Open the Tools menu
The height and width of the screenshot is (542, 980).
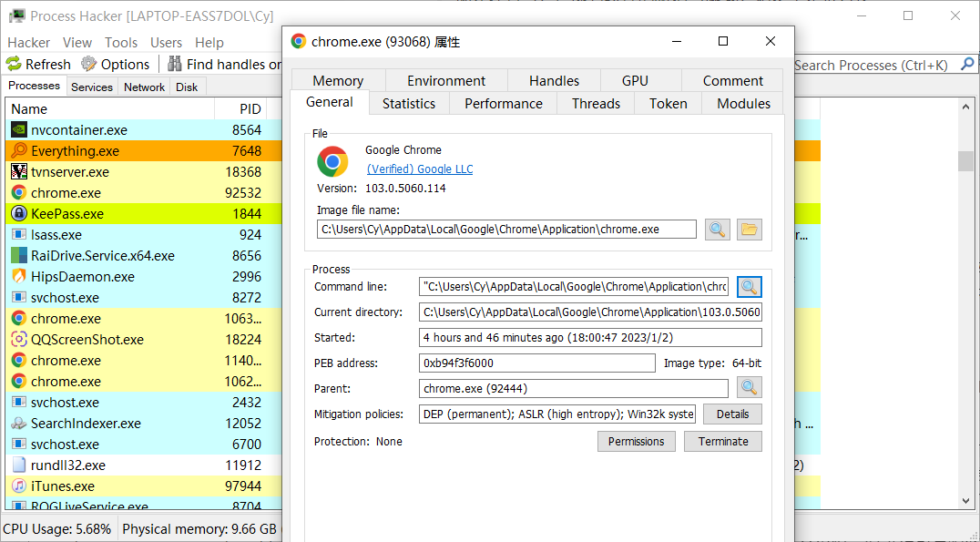click(121, 43)
